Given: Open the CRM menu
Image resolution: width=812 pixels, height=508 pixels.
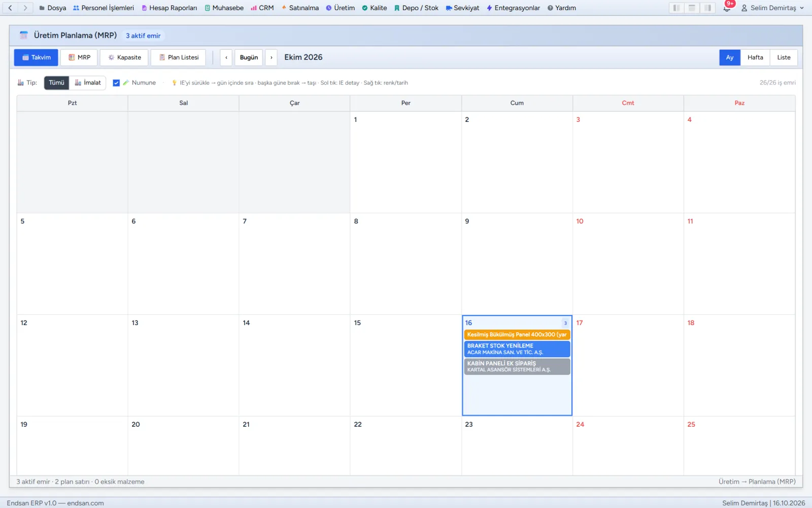Looking at the screenshot, I should pyautogui.click(x=262, y=8).
